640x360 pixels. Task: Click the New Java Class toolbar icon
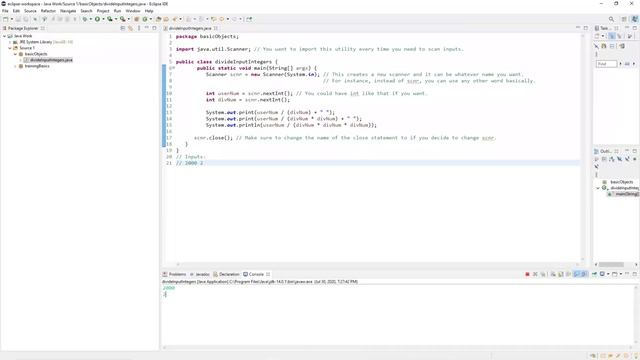pos(144,19)
